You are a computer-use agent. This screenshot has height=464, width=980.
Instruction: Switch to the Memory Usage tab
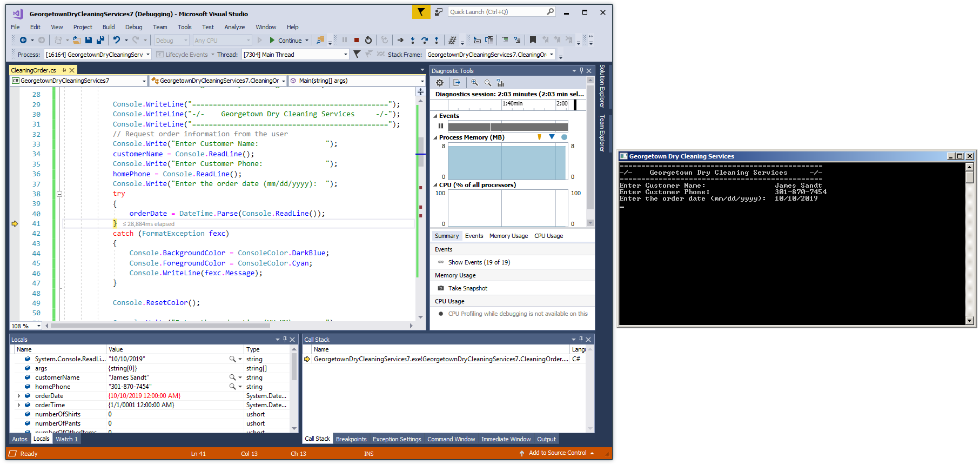[x=508, y=236]
